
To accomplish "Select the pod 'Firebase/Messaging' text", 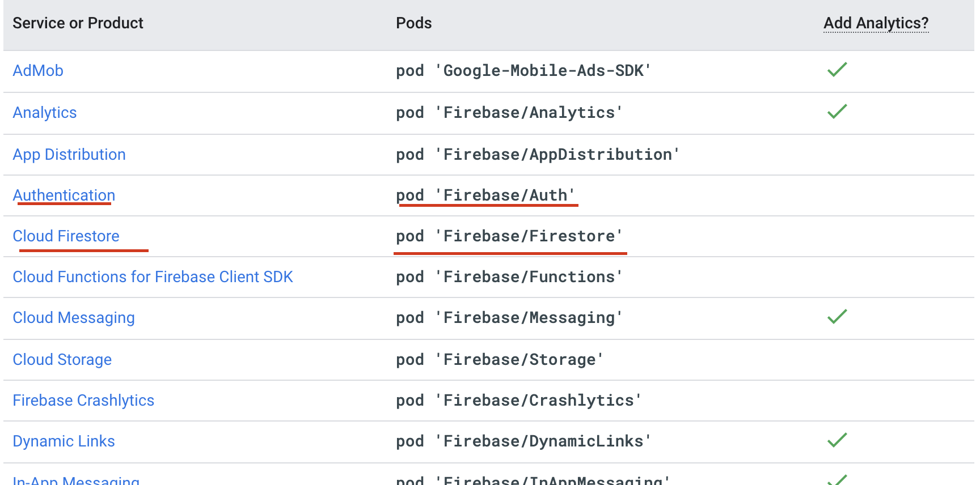I will click(x=509, y=318).
